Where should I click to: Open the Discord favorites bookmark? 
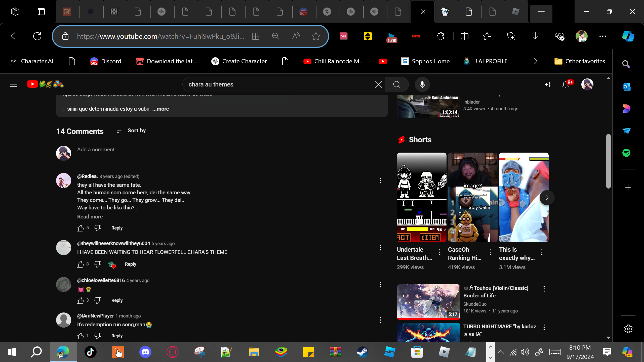106,61
